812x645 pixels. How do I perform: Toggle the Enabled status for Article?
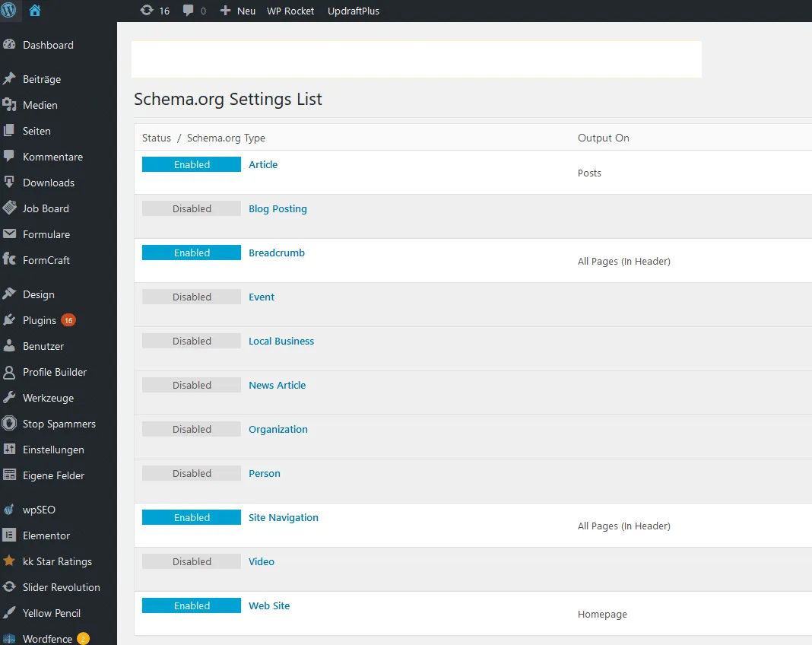coord(192,164)
